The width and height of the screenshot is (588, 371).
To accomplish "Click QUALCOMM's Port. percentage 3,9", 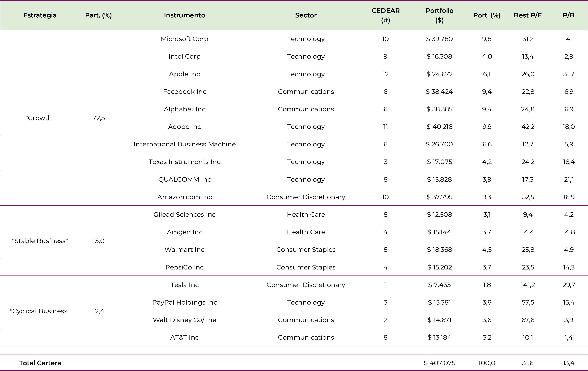I will [x=487, y=180].
